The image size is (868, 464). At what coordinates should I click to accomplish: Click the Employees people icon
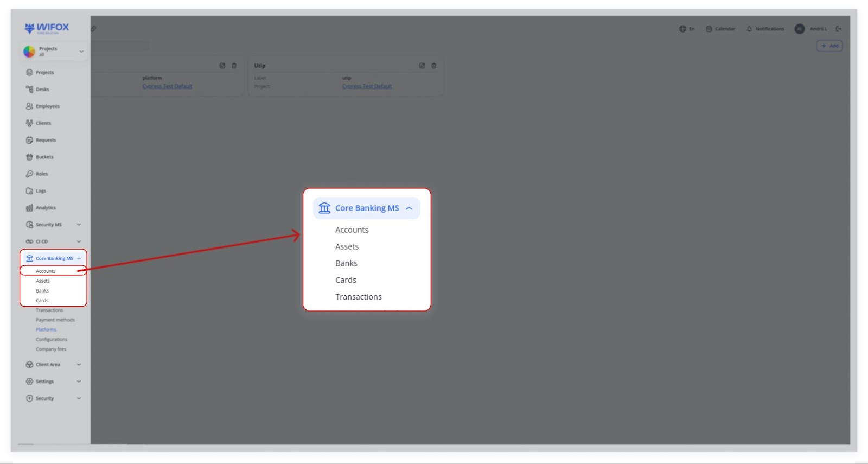pos(29,106)
